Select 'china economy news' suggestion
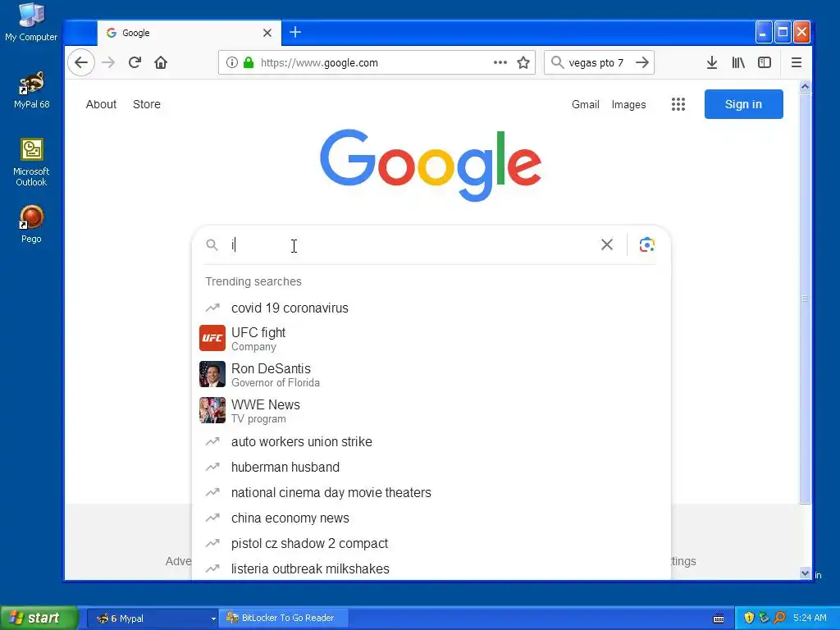840x630 pixels. point(431,518)
